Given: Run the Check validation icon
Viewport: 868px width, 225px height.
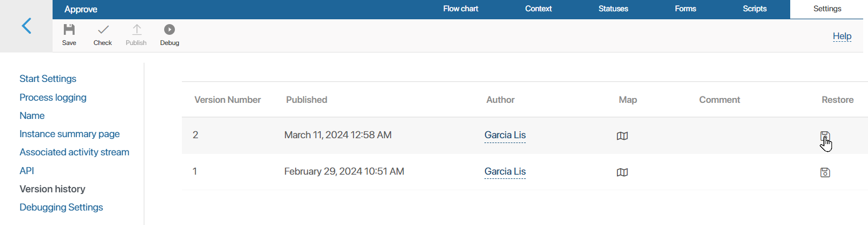Looking at the screenshot, I should click(x=103, y=29).
